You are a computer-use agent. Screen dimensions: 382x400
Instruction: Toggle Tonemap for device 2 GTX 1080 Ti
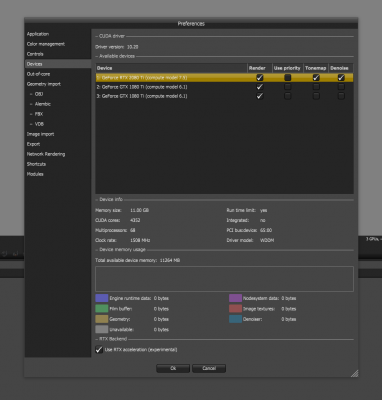click(x=316, y=87)
